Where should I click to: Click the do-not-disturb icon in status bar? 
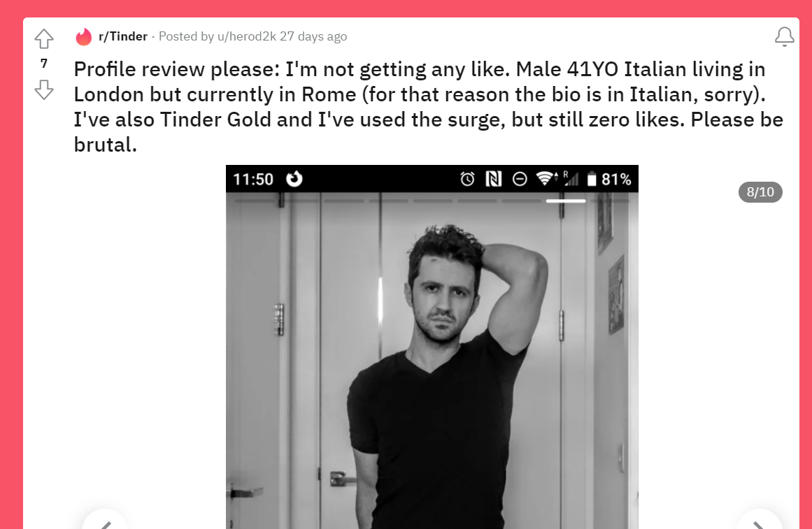click(520, 179)
